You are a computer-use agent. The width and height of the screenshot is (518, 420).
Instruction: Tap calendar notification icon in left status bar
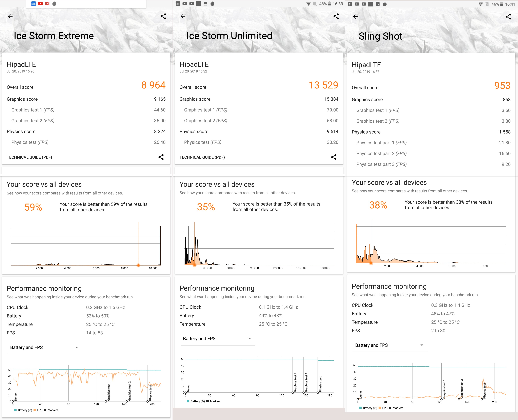(33, 4)
